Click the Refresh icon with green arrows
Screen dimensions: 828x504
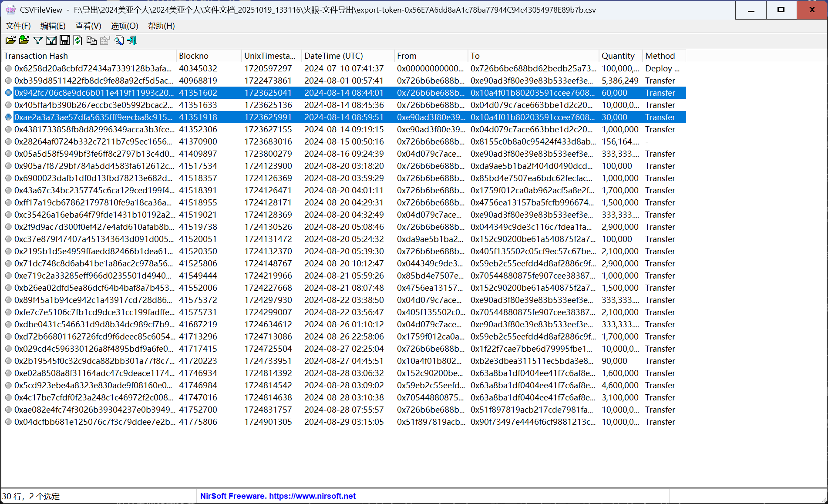[x=78, y=40]
